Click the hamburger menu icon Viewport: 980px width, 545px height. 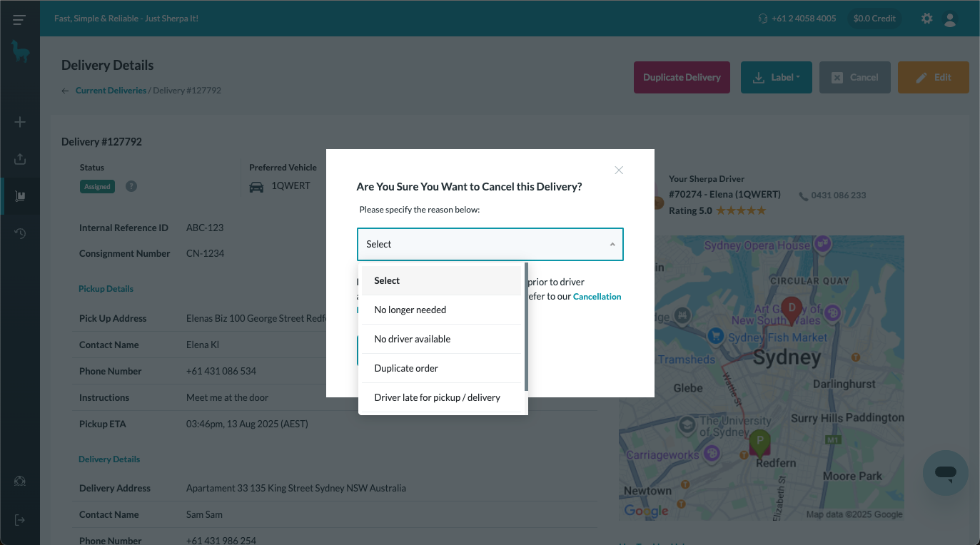19,19
